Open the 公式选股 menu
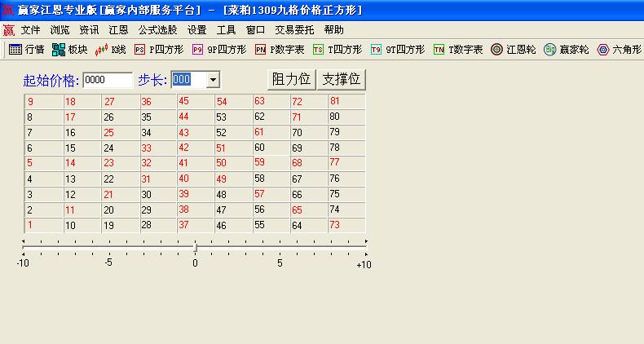 pos(157,29)
